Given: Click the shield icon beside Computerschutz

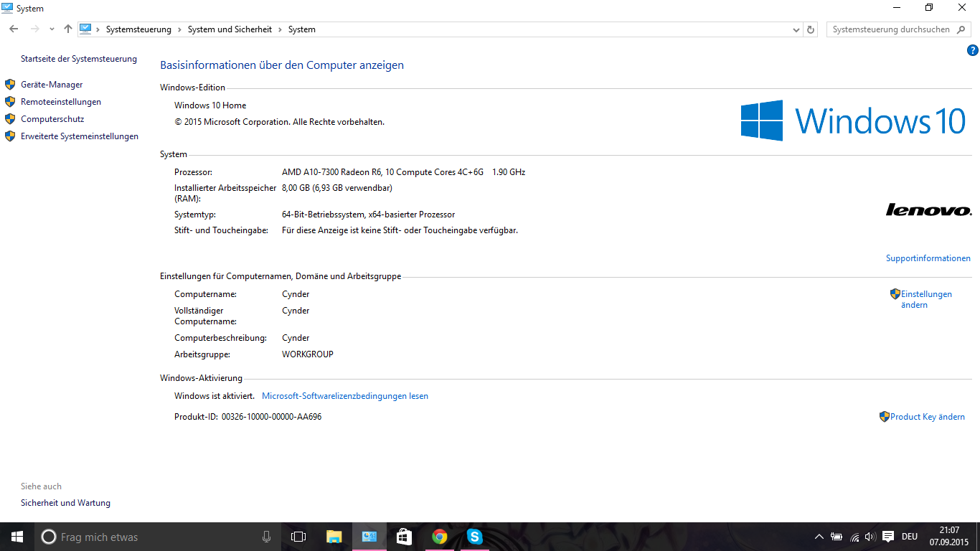Looking at the screenshot, I should pyautogui.click(x=10, y=118).
